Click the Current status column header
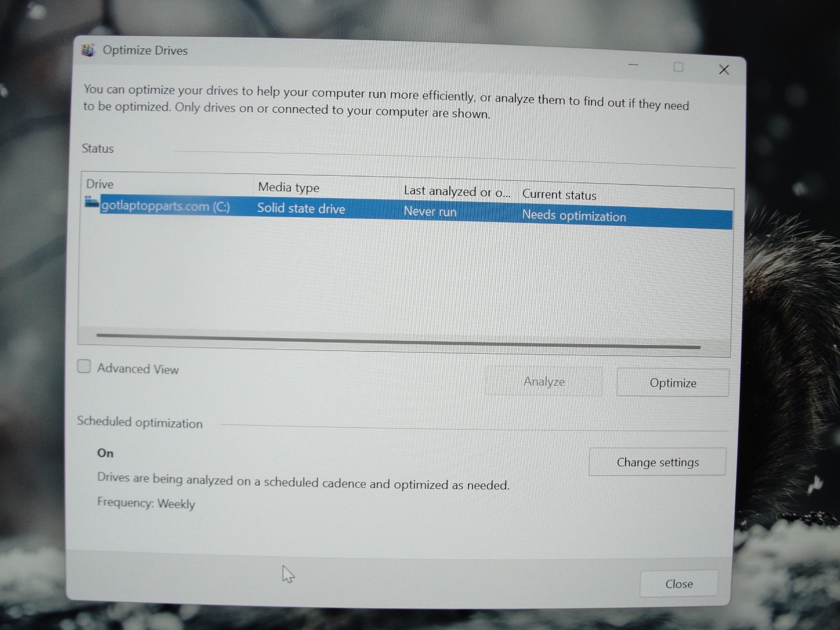This screenshot has width=840, height=630. pos(559,195)
